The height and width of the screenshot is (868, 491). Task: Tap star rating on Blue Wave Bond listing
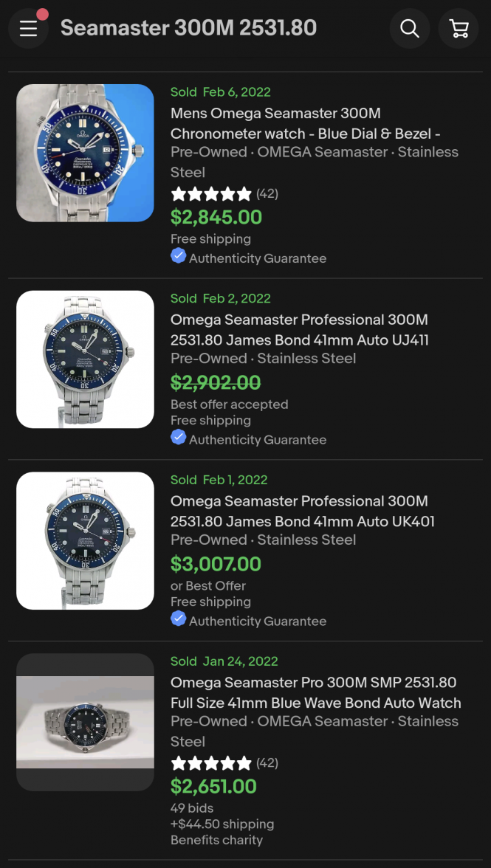pos(211,763)
